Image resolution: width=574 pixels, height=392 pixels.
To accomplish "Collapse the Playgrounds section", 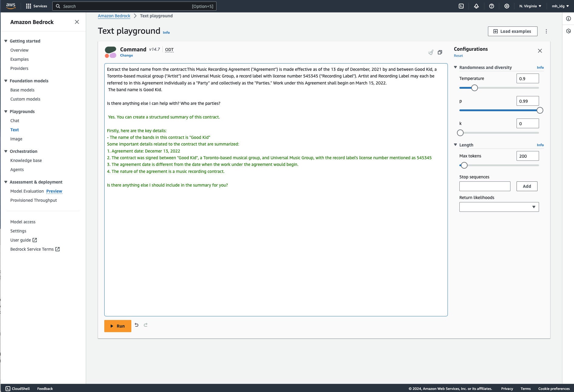I will tap(5, 112).
